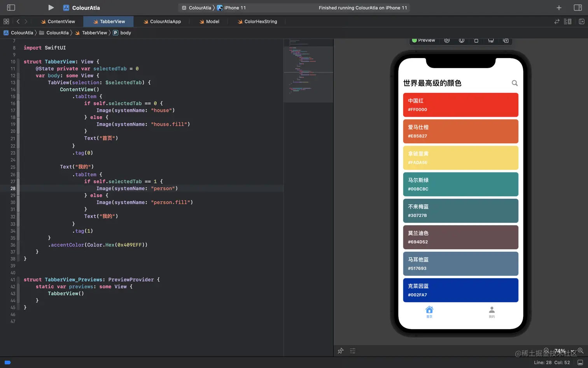Select the iPhone 11 run destination

point(231,8)
